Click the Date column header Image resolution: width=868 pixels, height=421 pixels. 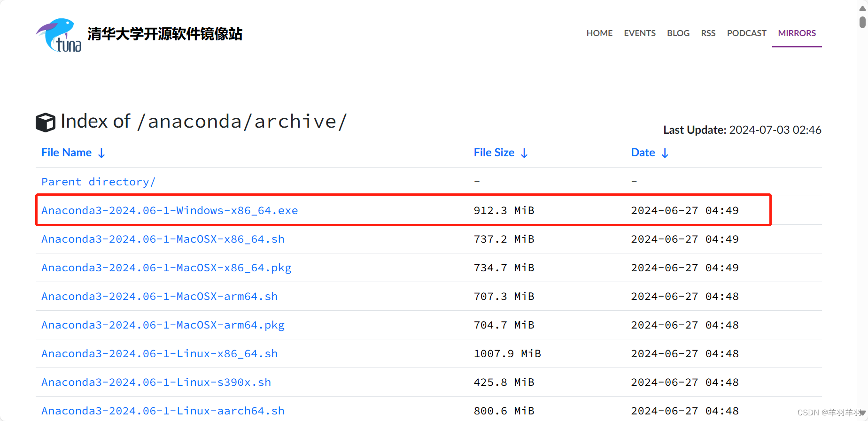643,153
